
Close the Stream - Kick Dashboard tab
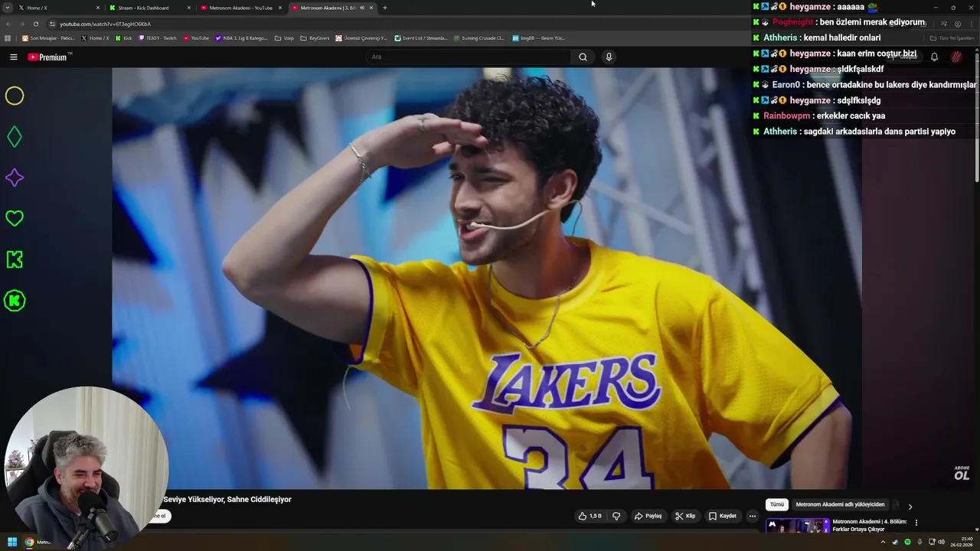point(189,8)
